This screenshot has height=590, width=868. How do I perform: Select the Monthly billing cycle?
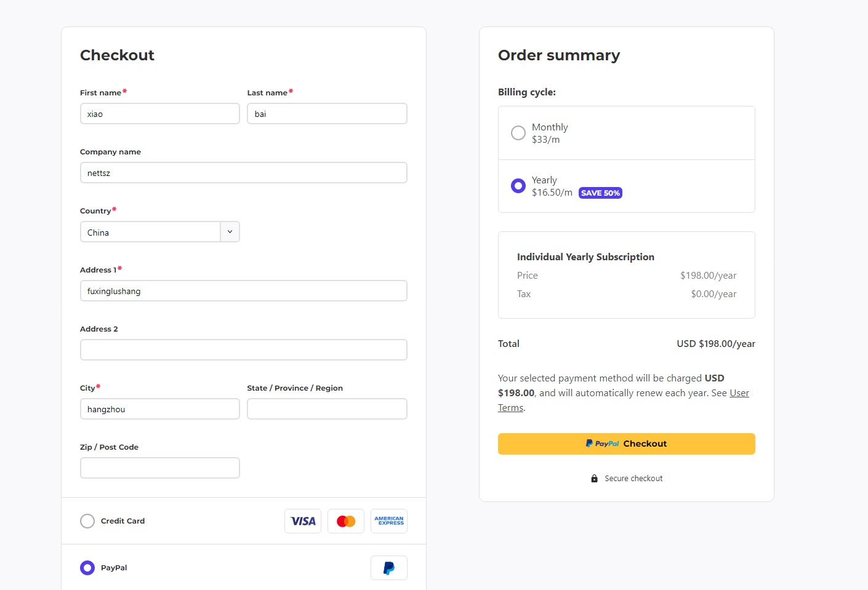[518, 133]
